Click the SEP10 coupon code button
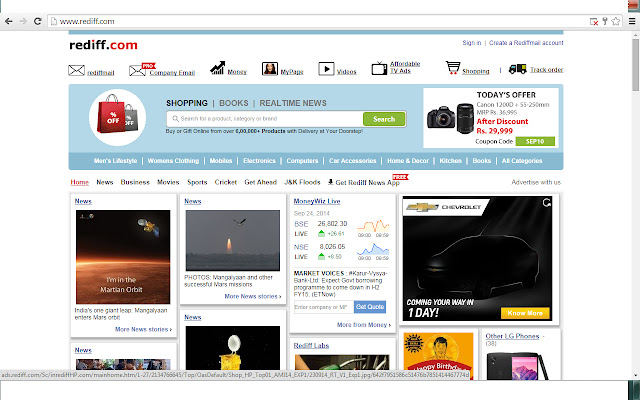The width and height of the screenshot is (640, 400). pyautogui.click(x=535, y=141)
